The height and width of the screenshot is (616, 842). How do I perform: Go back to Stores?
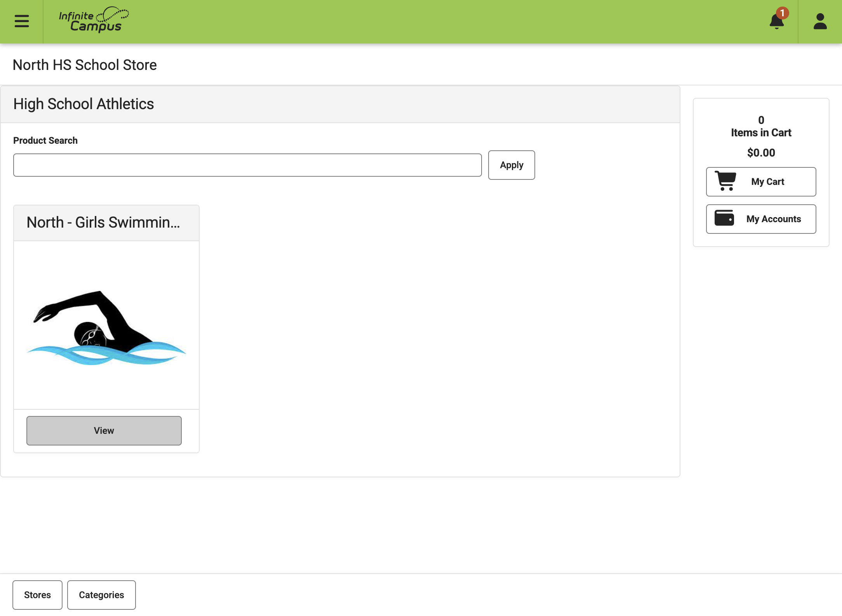click(x=37, y=595)
